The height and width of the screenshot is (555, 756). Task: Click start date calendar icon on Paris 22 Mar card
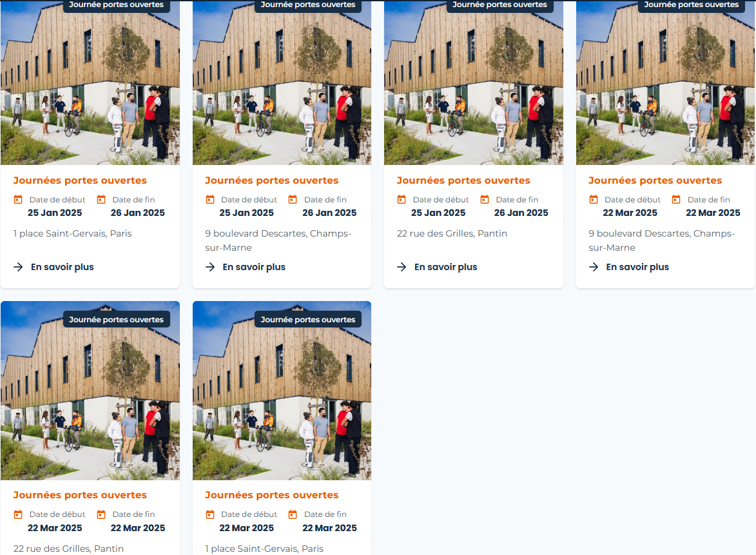[209, 514]
